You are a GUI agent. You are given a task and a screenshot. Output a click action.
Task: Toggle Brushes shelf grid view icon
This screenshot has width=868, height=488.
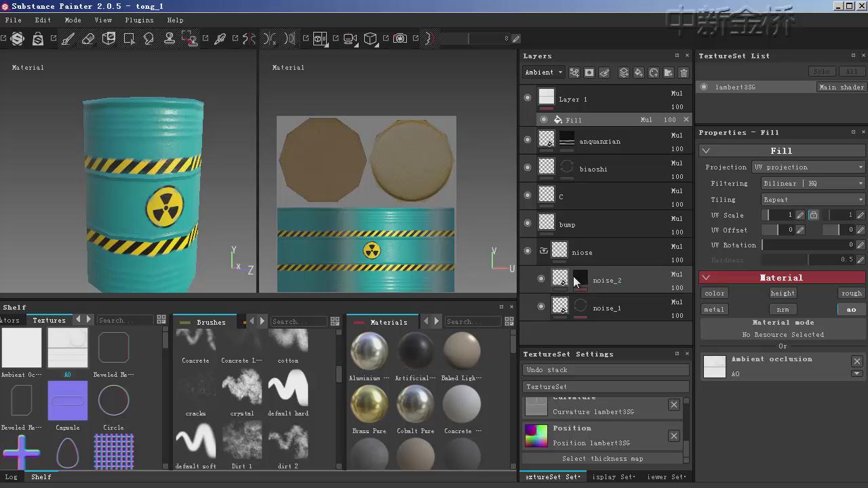coord(335,321)
